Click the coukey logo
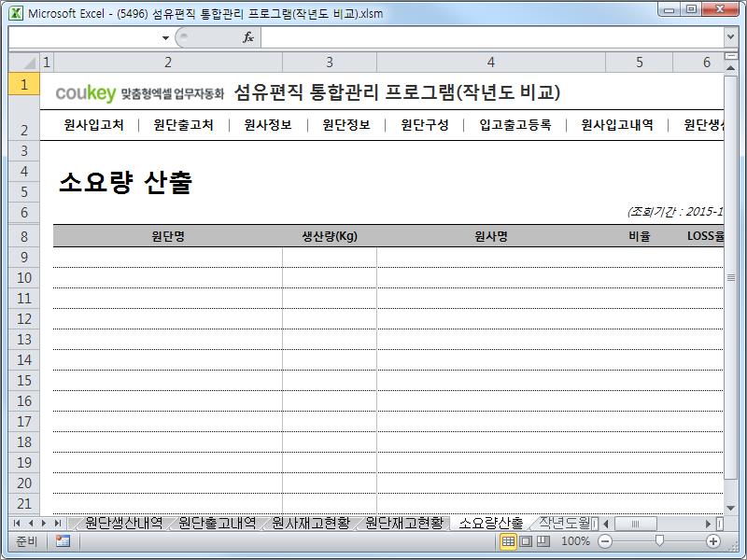 tap(86, 92)
